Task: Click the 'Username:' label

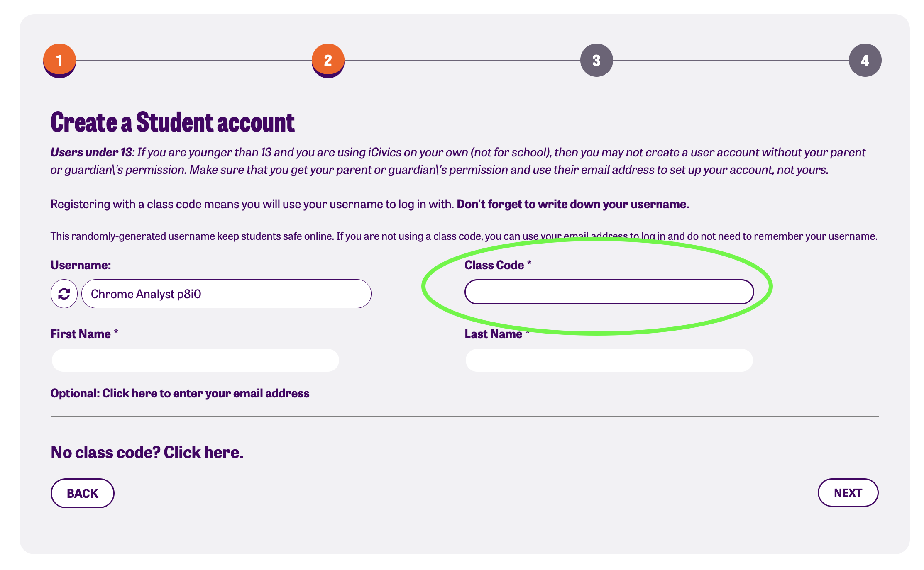Action: tap(81, 265)
